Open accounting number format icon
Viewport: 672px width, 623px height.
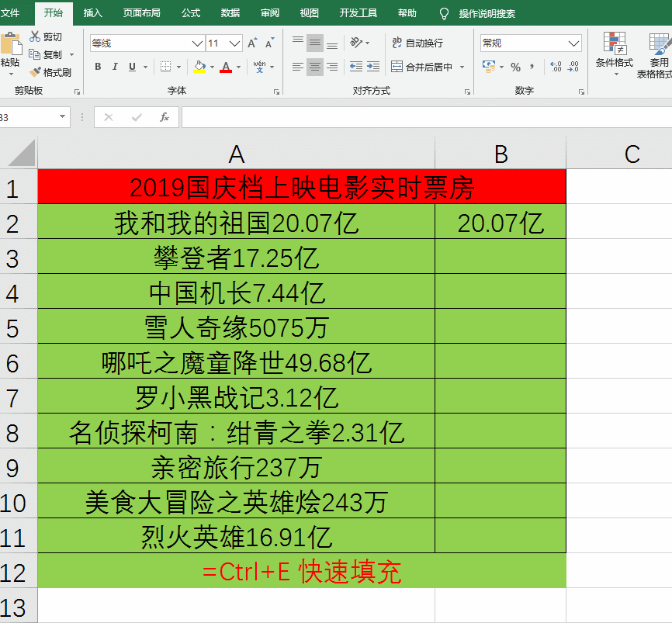(489, 67)
